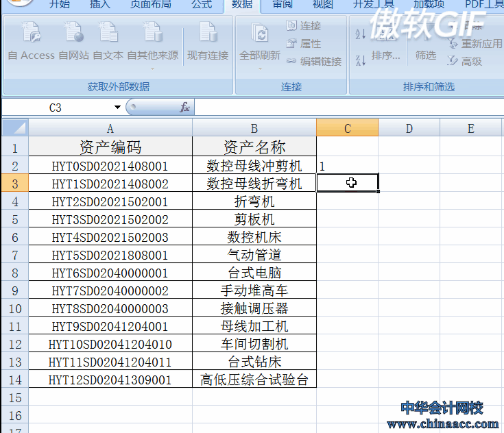Click the From Access (自 Access) icon
504x433 pixels.
(31, 32)
